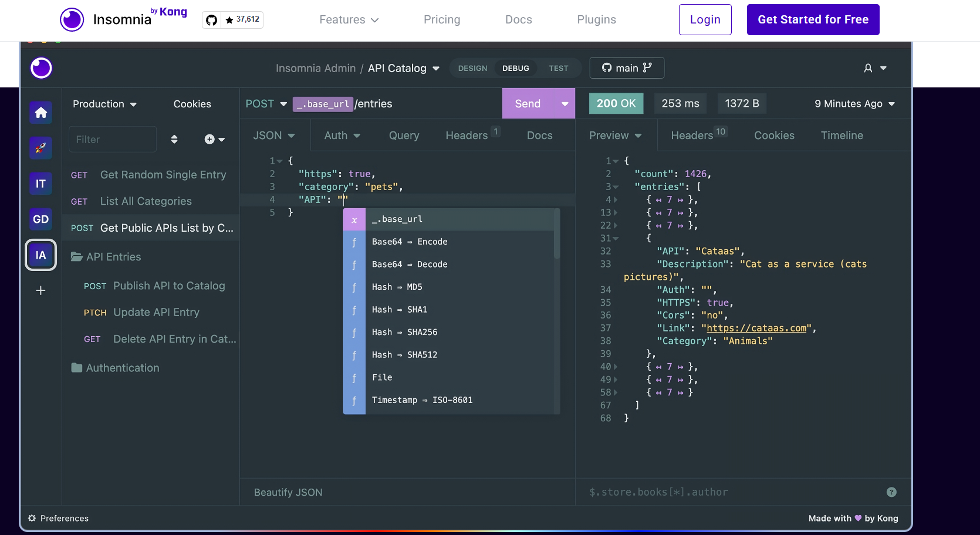Click the sort arrows next to the filter
This screenshot has height=535, width=980.
(x=174, y=139)
